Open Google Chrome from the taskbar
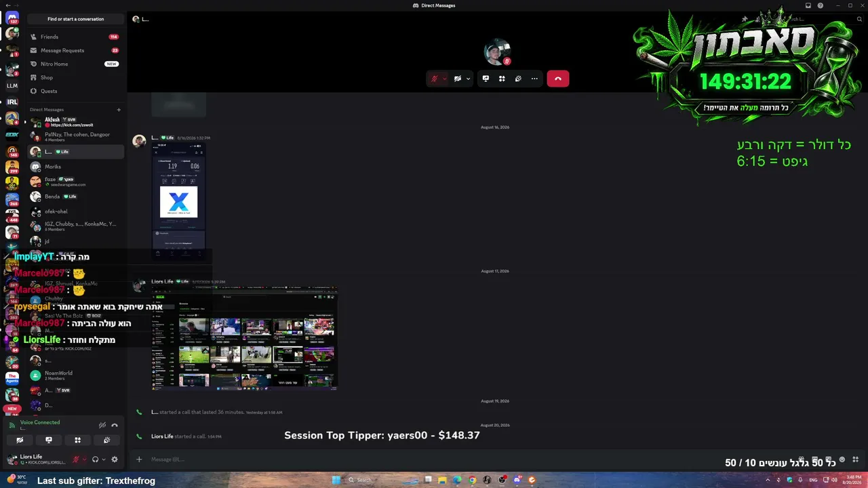This screenshot has width=868, height=488. [x=472, y=480]
